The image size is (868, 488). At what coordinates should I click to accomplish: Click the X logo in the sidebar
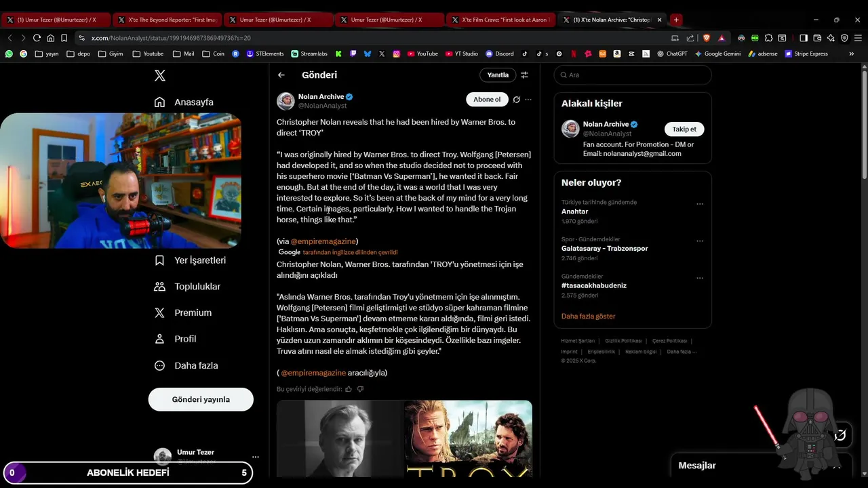[x=160, y=75]
